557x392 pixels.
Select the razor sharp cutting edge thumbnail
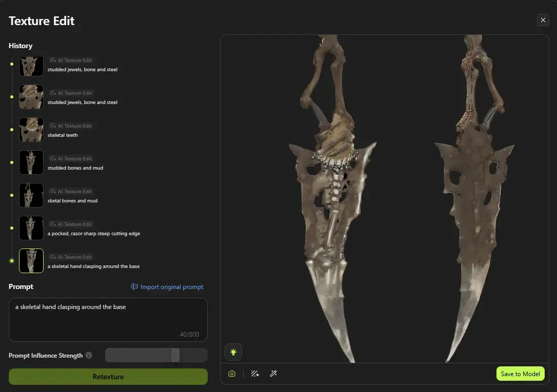(x=31, y=228)
